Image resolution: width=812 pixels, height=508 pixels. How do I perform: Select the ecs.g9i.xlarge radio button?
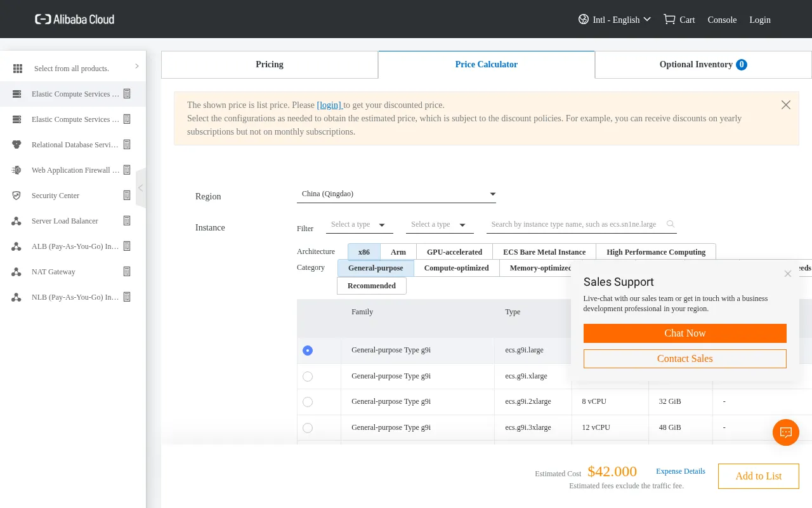point(308,377)
